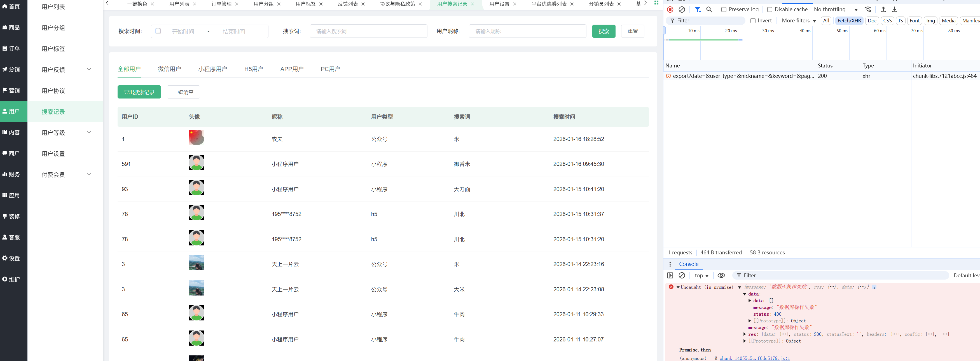980x361 pixels.
Task: Check the Invert filter checkbox
Action: [x=753, y=20]
